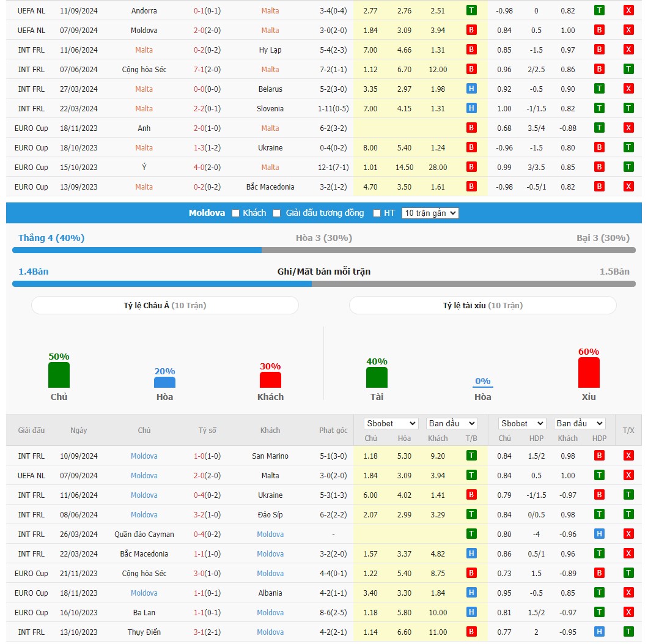
Task: Click score 7-1(2-0) of Cộng hòa Séc vs Malta
Action: [x=207, y=70]
